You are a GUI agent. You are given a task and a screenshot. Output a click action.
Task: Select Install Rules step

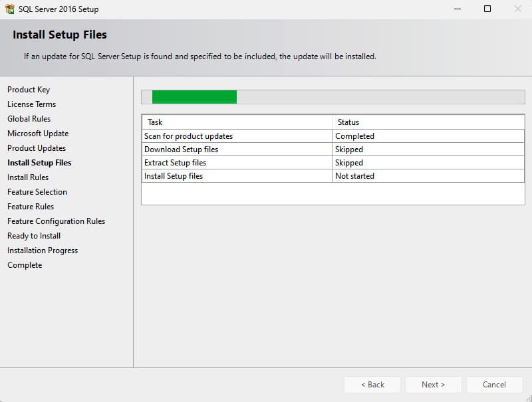point(28,177)
